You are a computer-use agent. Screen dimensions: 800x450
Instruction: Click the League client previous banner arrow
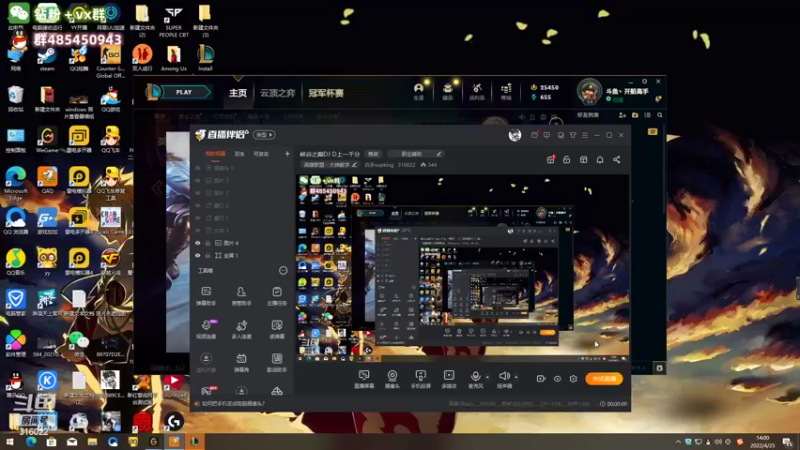pyautogui.click(x=157, y=189)
